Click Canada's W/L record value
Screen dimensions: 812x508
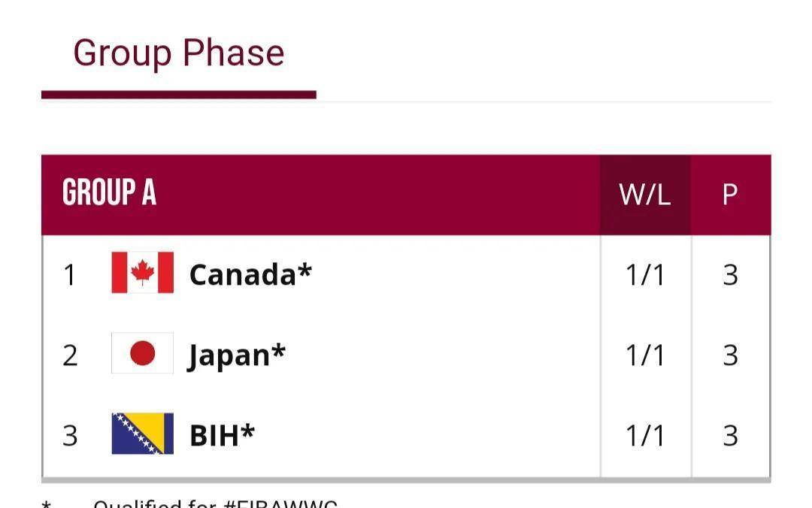(645, 276)
